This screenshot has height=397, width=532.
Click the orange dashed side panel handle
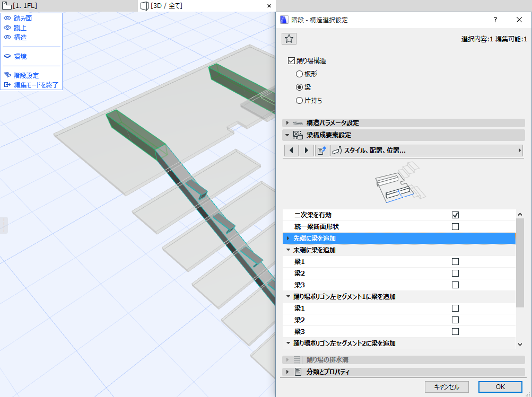pos(4,225)
